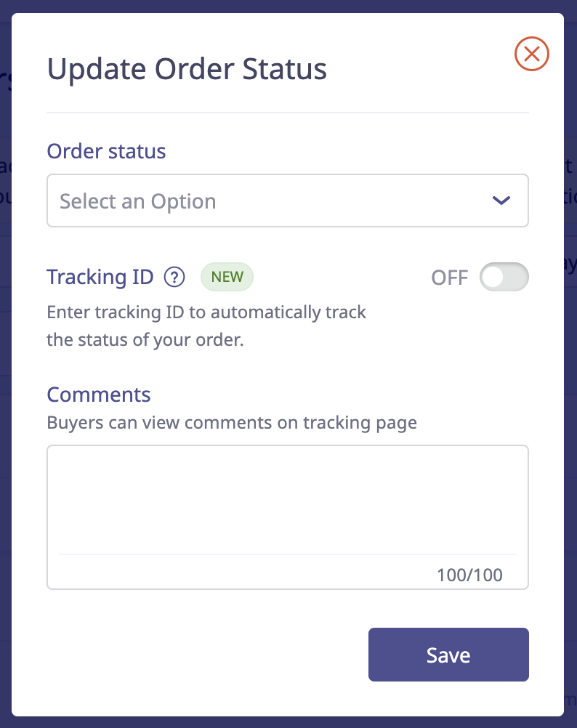Click the buyers comment visibility note link text
This screenshot has width=577, height=728.
(x=232, y=422)
